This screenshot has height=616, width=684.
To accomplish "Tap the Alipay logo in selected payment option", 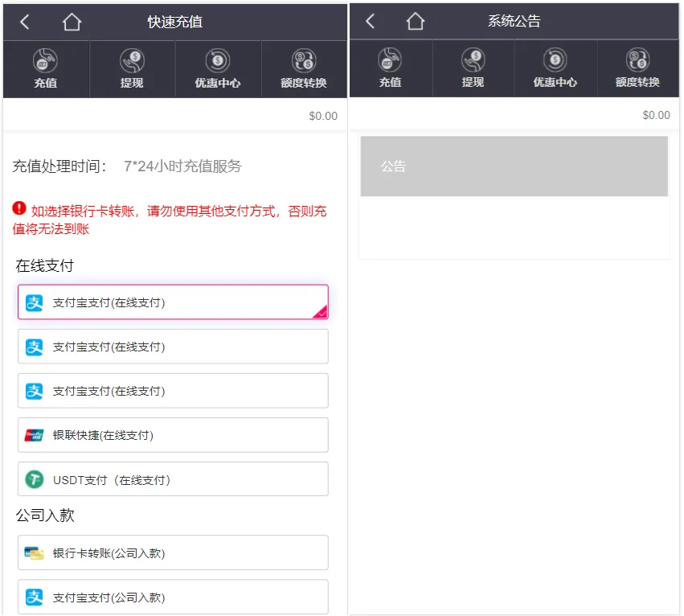I will 33,303.
